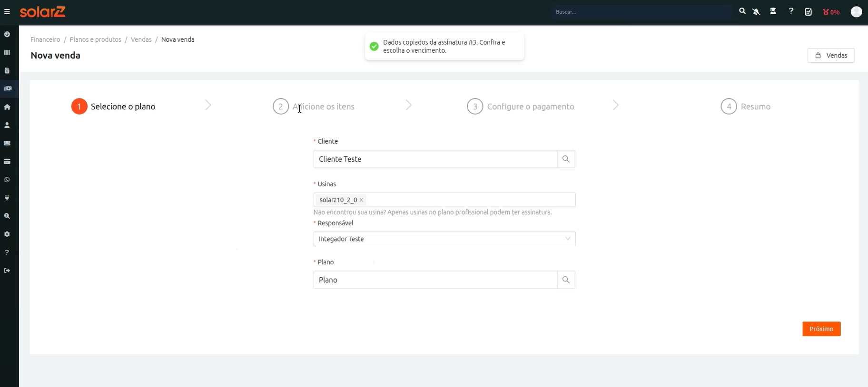Toggle the muted notifications bell icon
This screenshot has width=868, height=387.
pyautogui.click(x=756, y=11)
